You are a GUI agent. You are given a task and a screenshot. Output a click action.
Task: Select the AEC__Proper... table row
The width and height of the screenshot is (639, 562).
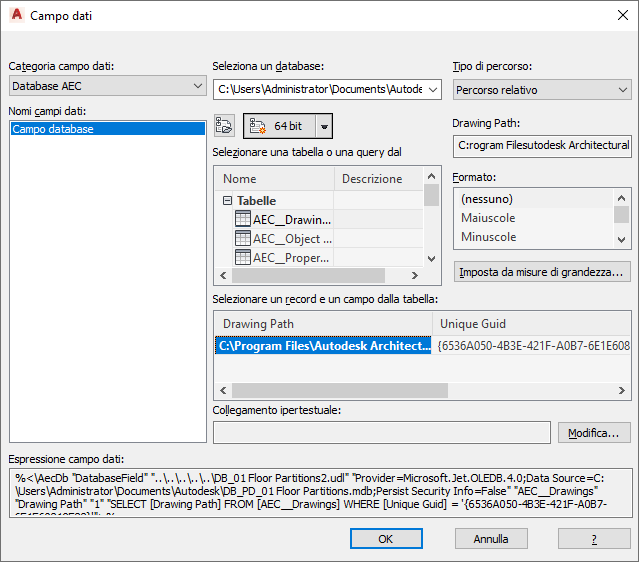(283, 257)
